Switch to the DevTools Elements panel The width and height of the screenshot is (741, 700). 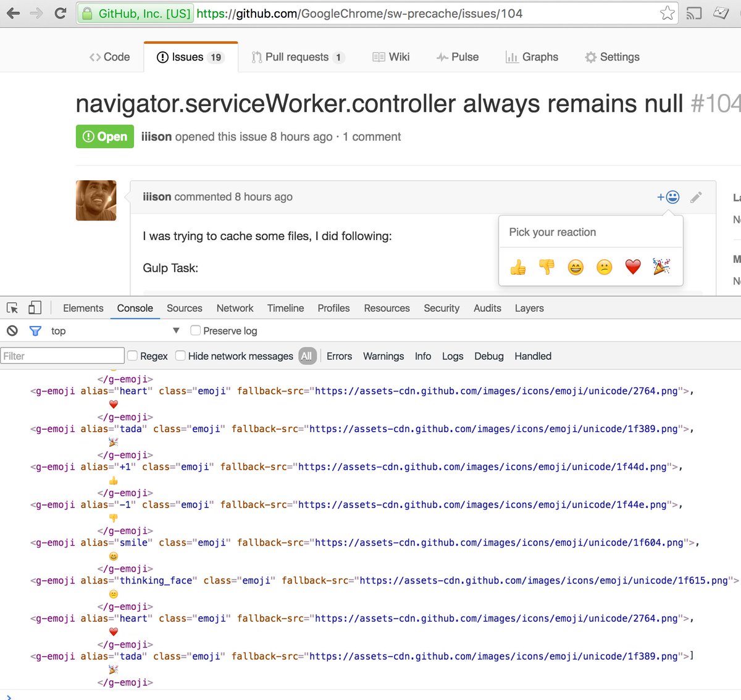pos(83,308)
